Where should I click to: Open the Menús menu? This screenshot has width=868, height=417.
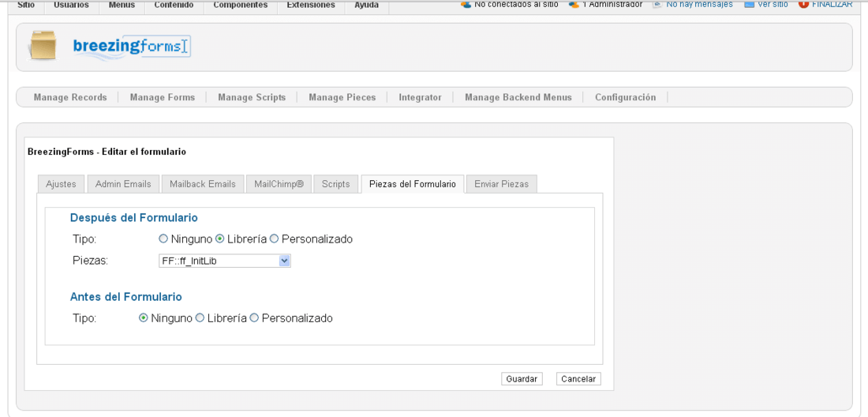point(122,5)
